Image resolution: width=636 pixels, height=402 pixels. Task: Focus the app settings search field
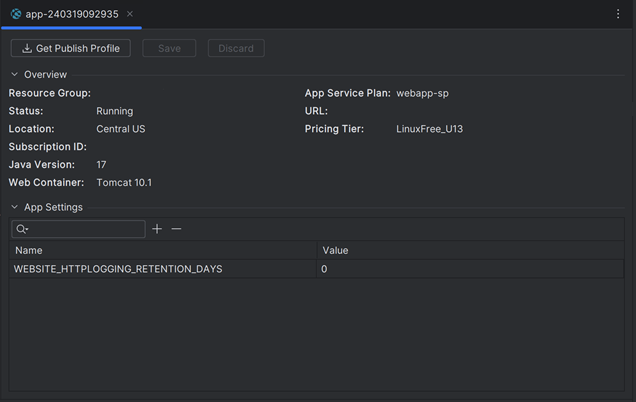[78, 229]
